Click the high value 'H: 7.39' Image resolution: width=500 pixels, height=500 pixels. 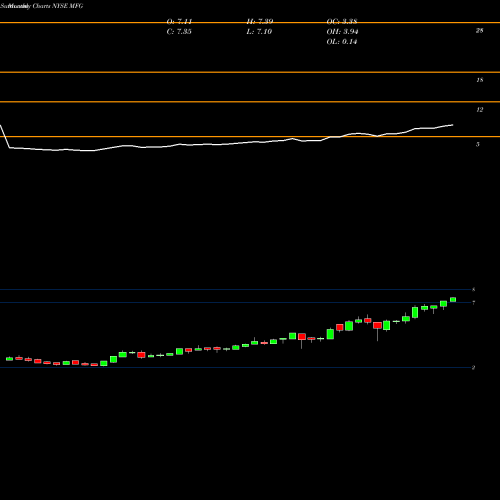coord(260,22)
